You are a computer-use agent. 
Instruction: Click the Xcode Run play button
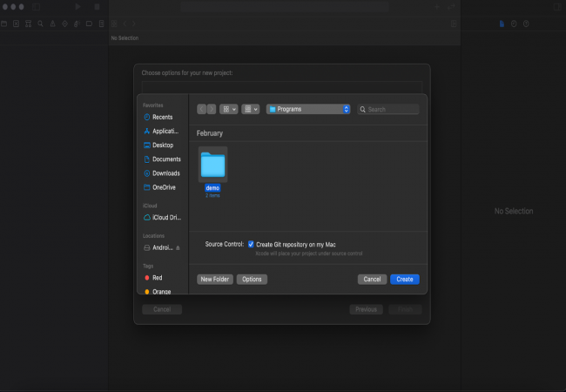(77, 6)
